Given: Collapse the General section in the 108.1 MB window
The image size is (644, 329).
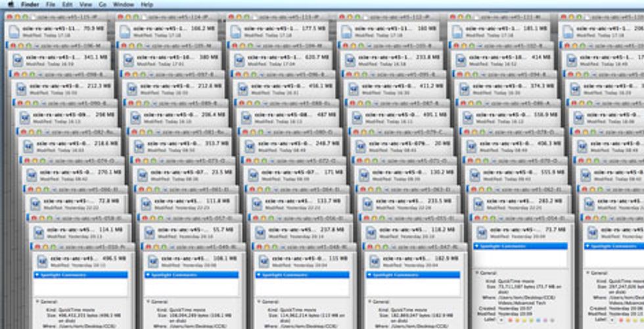Looking at the screenshot, I should pyautogui.click(x=147, y=302).
